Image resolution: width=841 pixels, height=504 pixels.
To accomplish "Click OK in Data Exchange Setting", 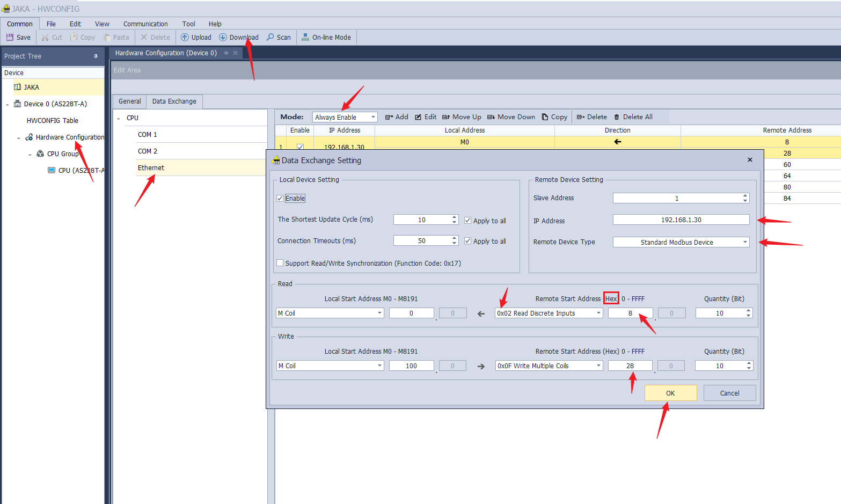I will tap(670, 393).
